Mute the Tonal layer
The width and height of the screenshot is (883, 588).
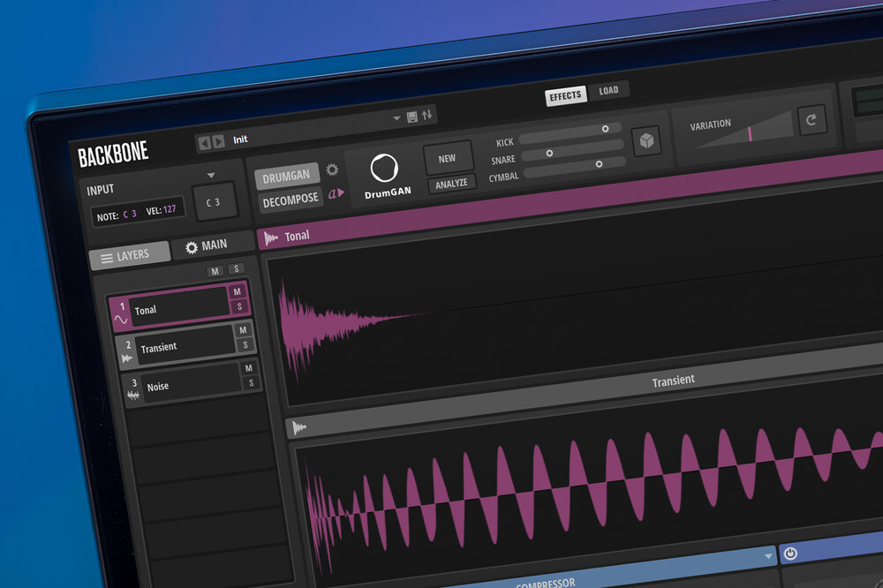pyautogui.click(x=237, y=291)
